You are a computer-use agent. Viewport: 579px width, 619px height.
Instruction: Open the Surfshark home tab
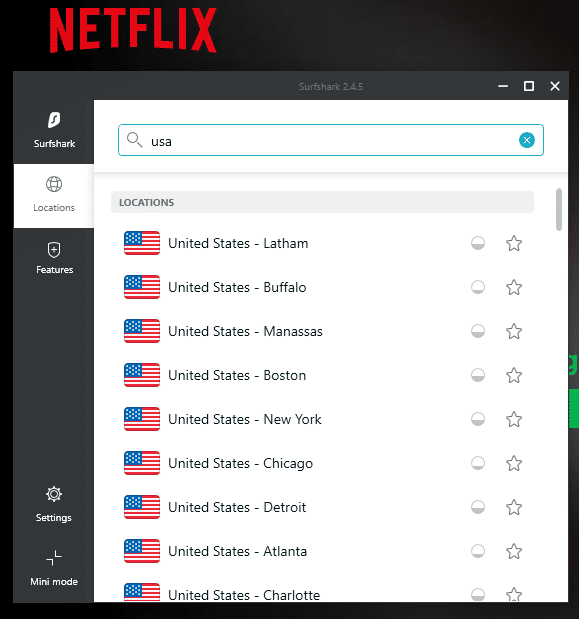[x=54, y=131]
